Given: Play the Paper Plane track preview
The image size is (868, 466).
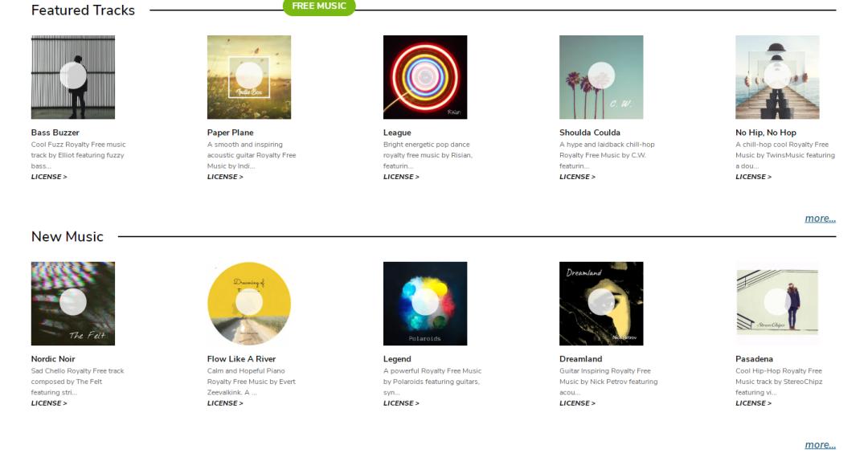Looking at the screenshot, I should 249,76.
